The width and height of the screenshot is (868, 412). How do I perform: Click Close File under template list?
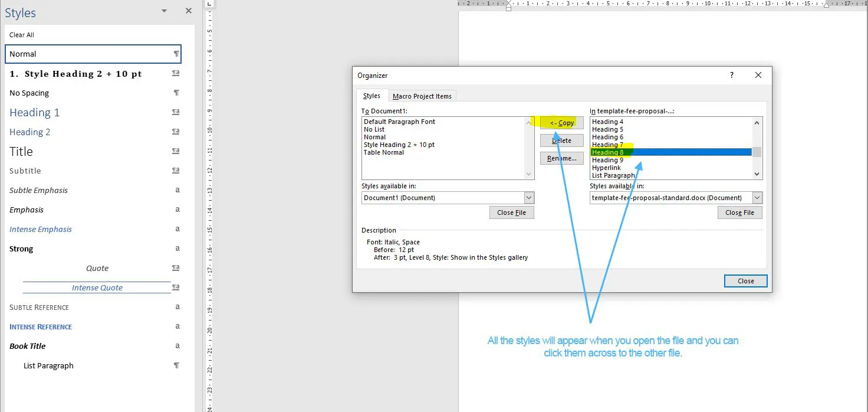(740, 212)
